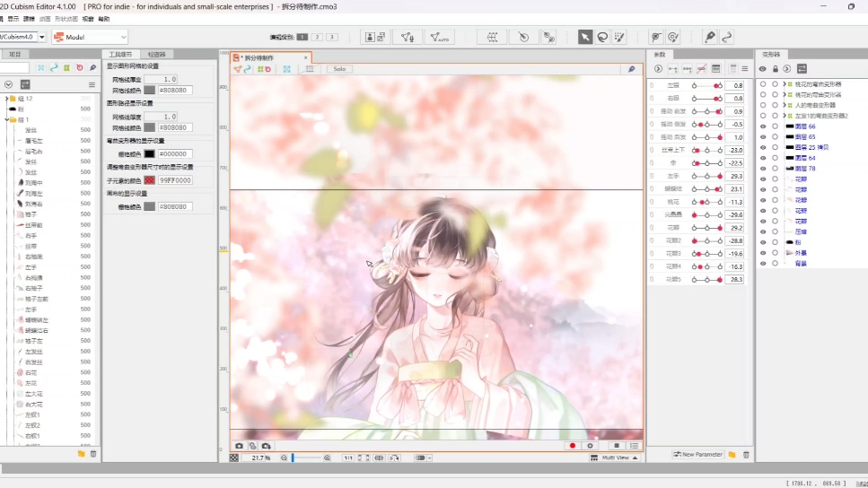Toggle all visibility eye in deformer panel header
868x488 pixels.
point(762,69)
